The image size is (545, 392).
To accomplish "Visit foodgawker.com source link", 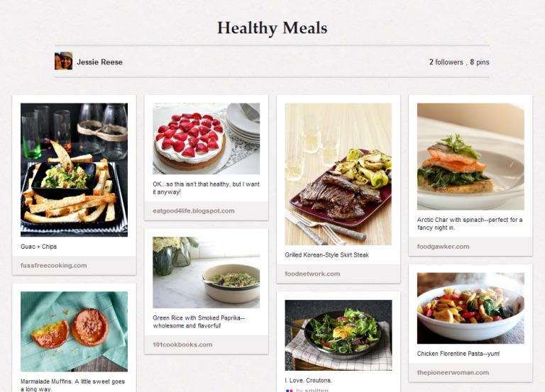I will coord(443,247).
